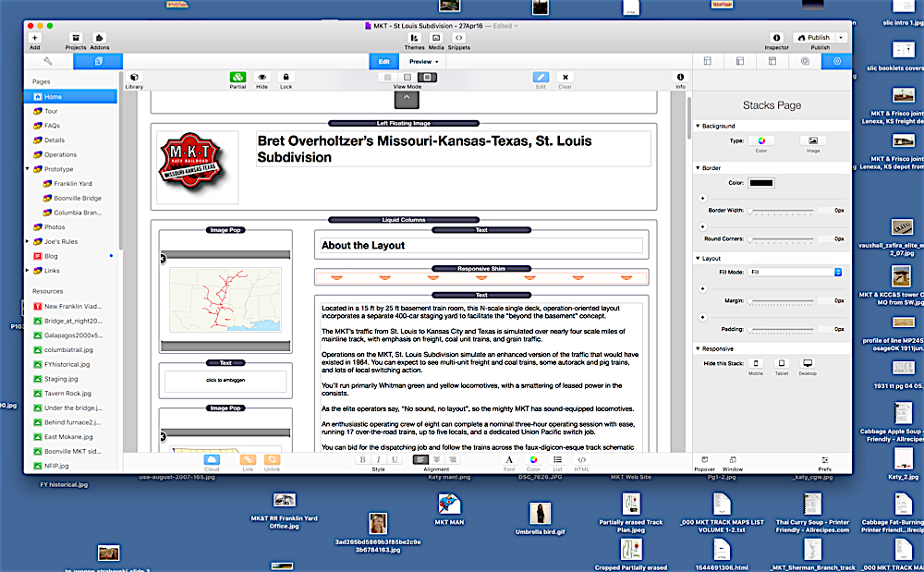Viewport: 924px width, 572px height.
Task: Toggle Underline style
Action: (395, 460)
